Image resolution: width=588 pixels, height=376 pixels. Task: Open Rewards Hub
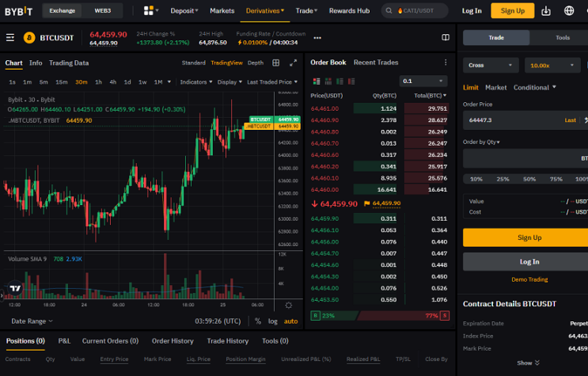pos(349,11)
